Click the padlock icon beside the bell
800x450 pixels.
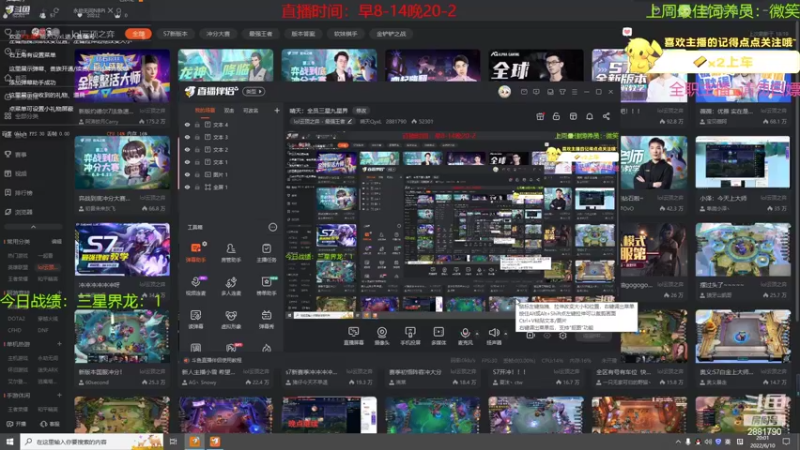(556, 116)
